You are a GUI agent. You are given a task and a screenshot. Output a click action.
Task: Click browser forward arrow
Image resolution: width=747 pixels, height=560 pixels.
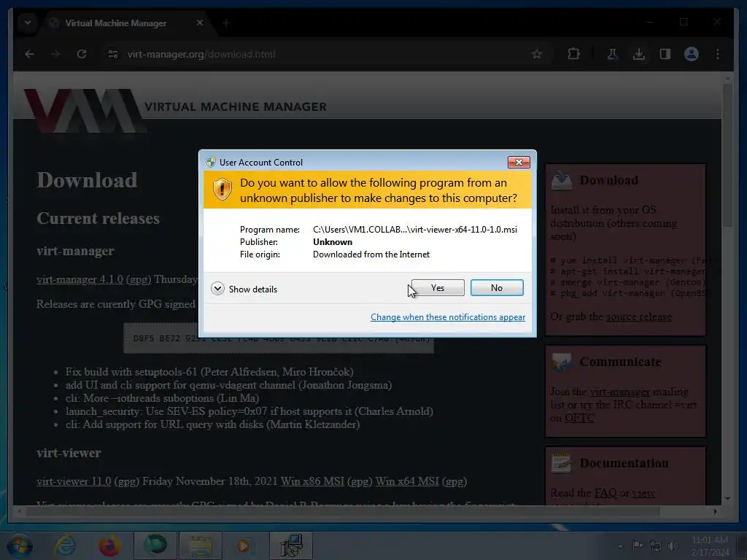coord(55,54)
